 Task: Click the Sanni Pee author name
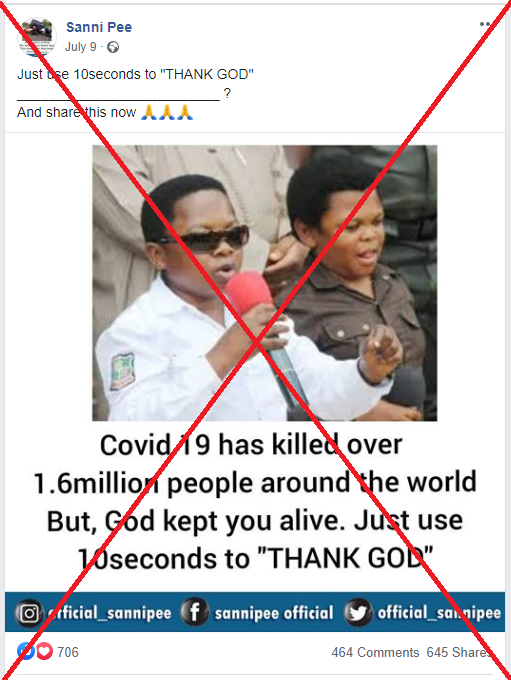[x=99, y=27]
